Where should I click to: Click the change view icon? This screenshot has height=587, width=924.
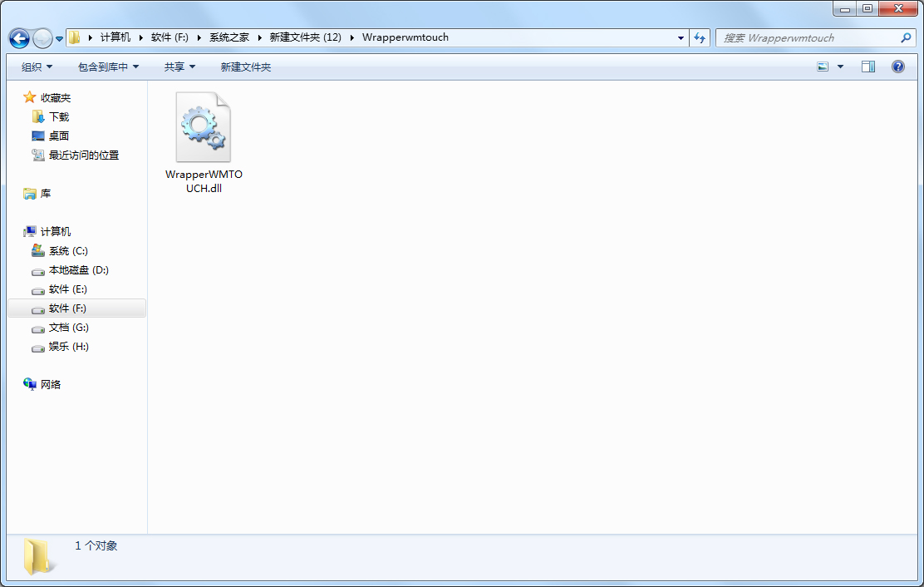pyautogui.click(x=823, y=67)
